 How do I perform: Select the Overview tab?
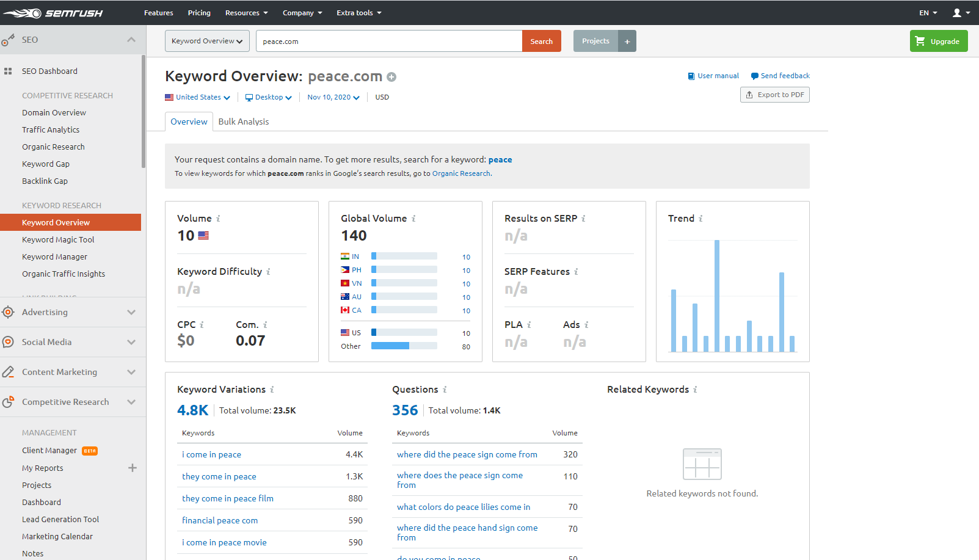coord(189,122)
